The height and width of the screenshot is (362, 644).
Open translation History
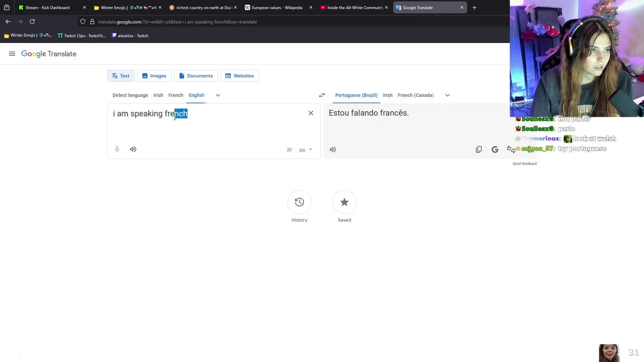point(299,202)
